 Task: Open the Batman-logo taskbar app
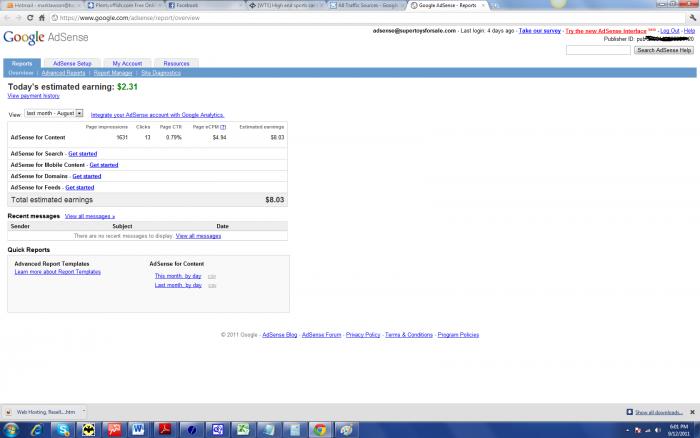(88, 430)
